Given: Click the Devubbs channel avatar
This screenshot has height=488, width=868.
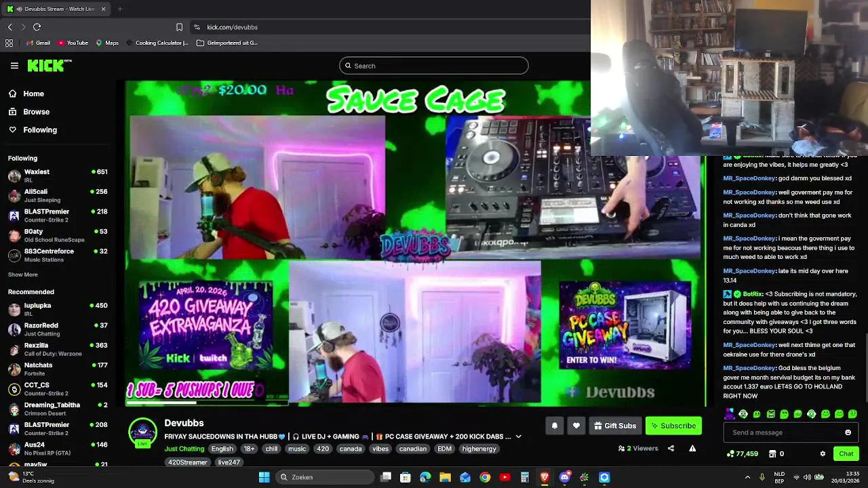Looking at the screenshot, I should click(x=142, y=432).
